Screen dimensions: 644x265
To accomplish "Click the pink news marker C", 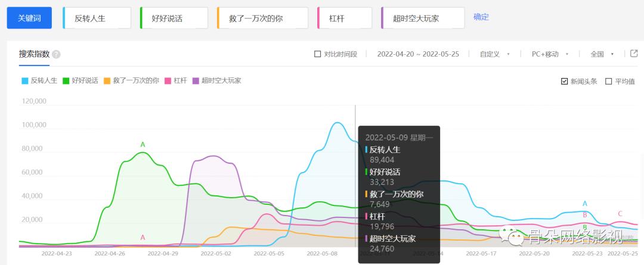I will pos(620,214).
